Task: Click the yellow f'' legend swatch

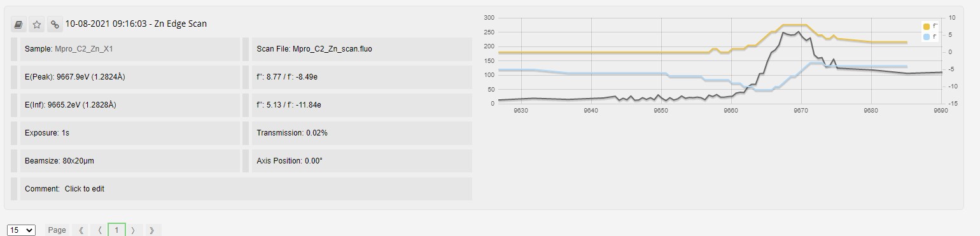Action: [926, 26]
